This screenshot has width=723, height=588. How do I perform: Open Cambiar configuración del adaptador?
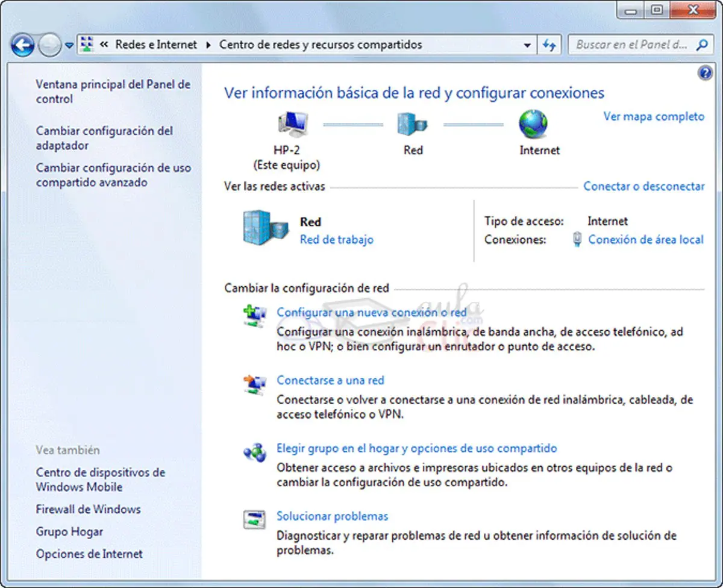pos(104,138)
